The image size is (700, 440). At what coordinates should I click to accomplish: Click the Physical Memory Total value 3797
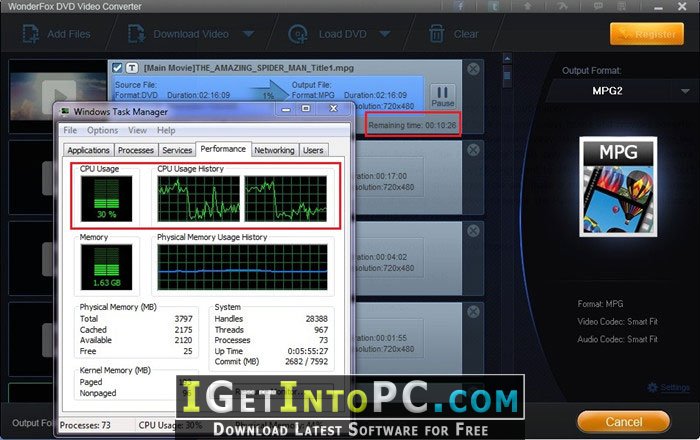pos(183,319)
